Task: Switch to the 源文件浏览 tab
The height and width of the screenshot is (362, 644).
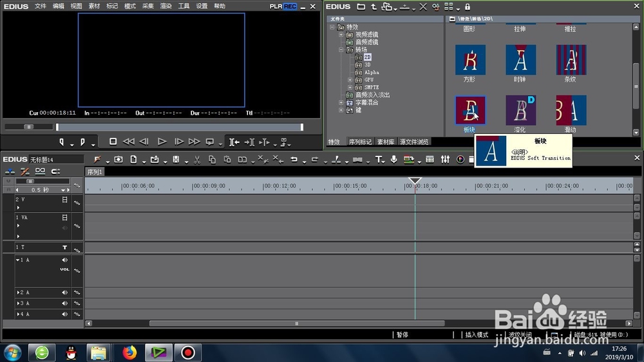Action: tap(414, 142)
